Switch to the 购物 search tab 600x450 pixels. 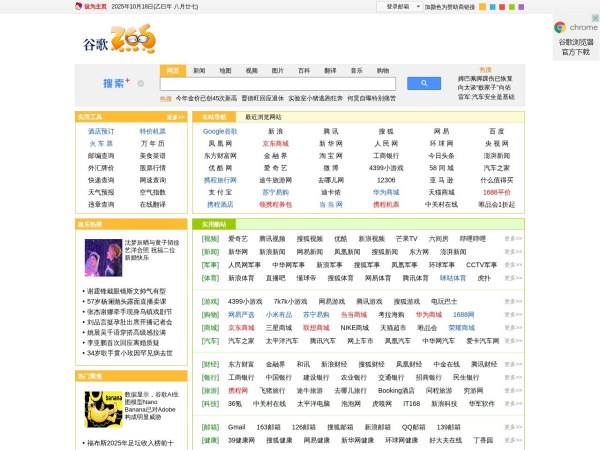click(383, 70)
